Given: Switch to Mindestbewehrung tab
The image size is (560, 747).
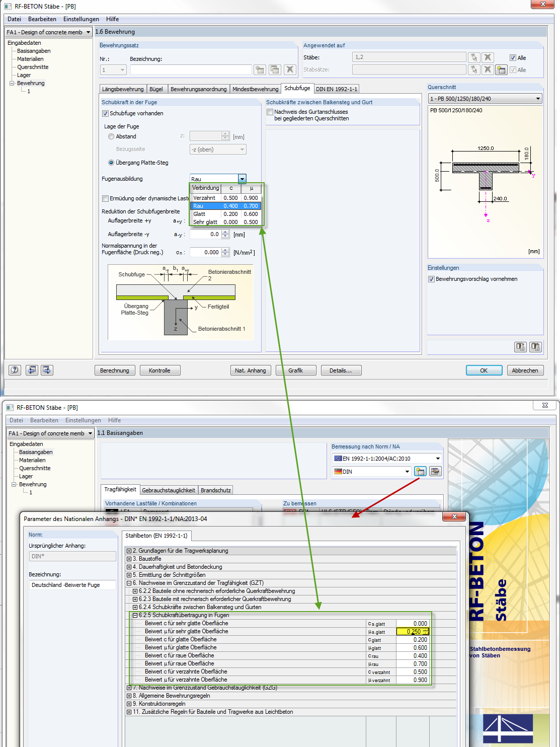Looking at the screenshot, I should click(x=255, y=89).
